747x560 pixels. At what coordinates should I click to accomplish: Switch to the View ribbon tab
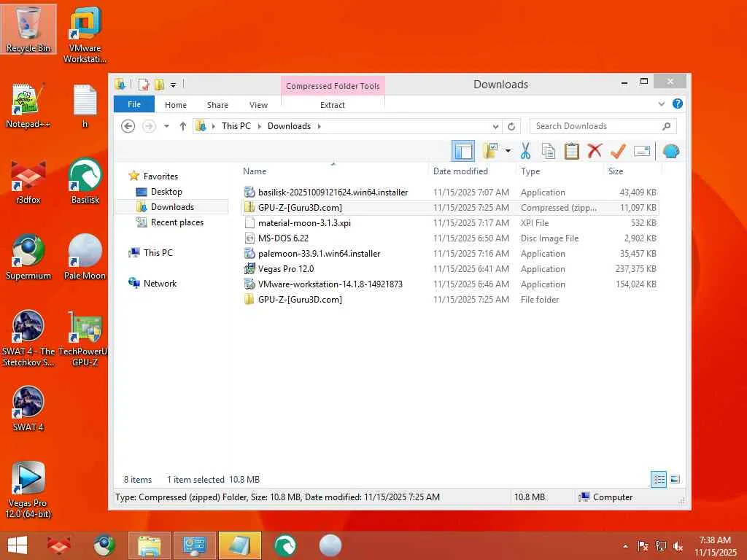click(x=258, y=105)
